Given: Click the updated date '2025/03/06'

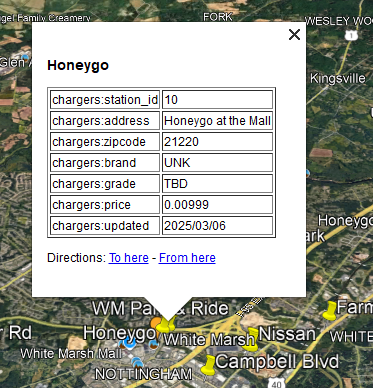Looking at the screenshot, I should tap(217, 226).
